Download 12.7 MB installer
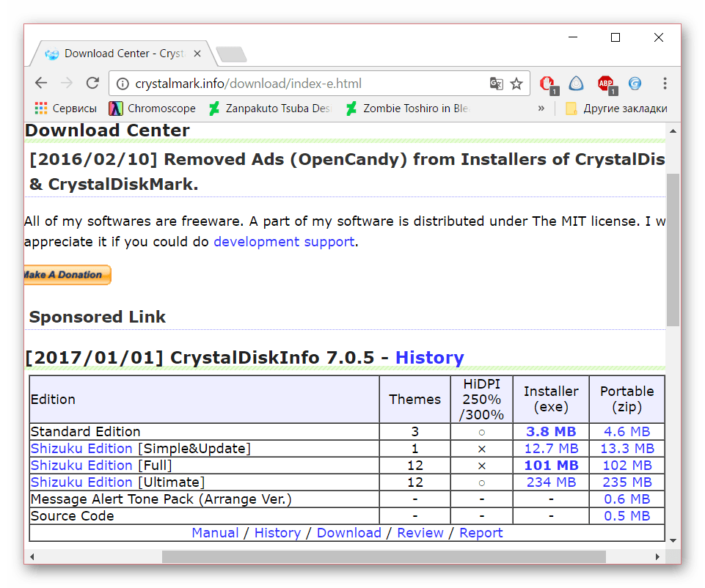Screen dimensions: 705x588 click(551, 448)
